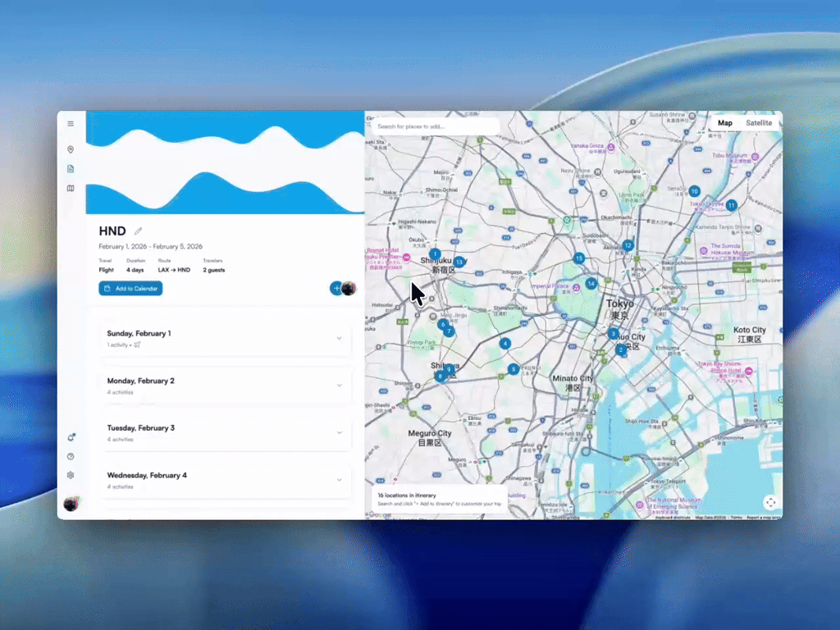Viewport: 840px width, 630px height.
Task: Expand Monday, February 2 chevron
Action: coord(339,386)
